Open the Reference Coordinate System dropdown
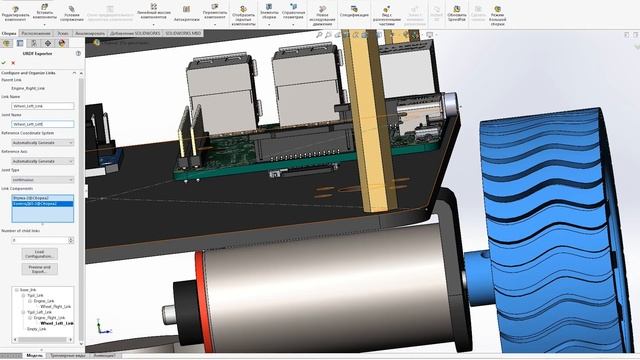The image size is (640, 360). click(42, 143)
